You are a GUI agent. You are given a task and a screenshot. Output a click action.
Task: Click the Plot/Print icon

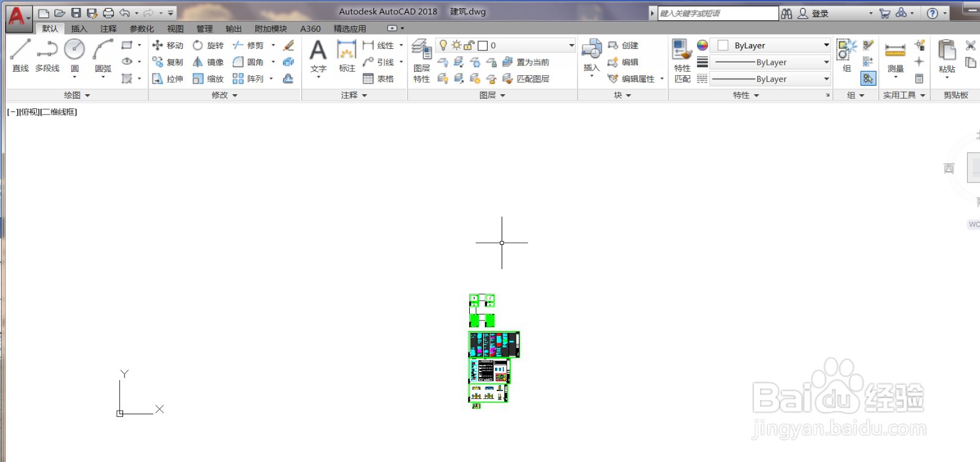pos(108,13)
